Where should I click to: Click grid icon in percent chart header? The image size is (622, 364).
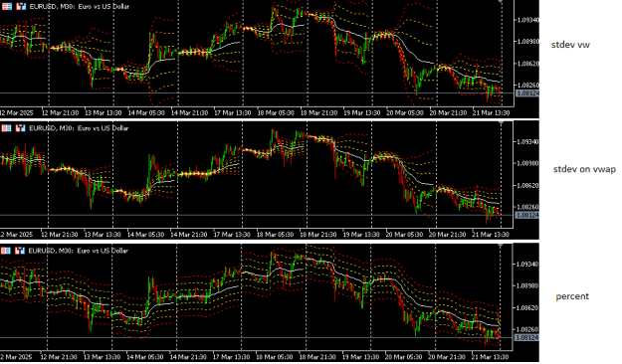[x=6, y=251]
